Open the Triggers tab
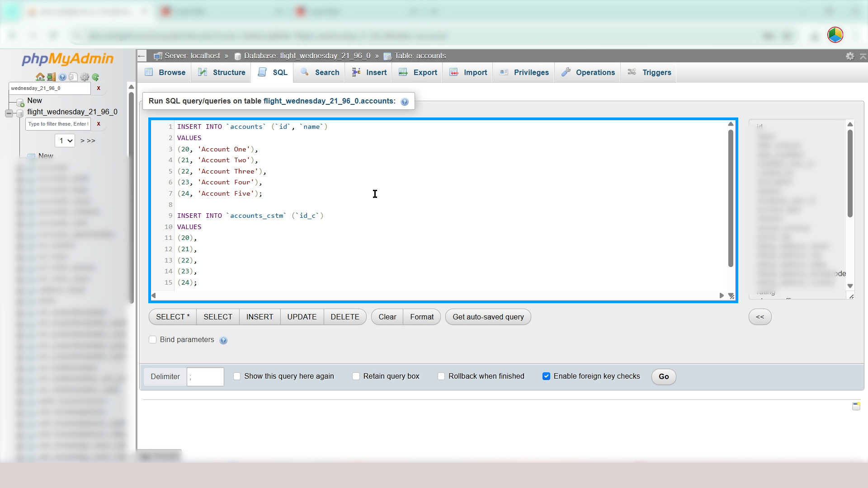 [x=649, y=72]
